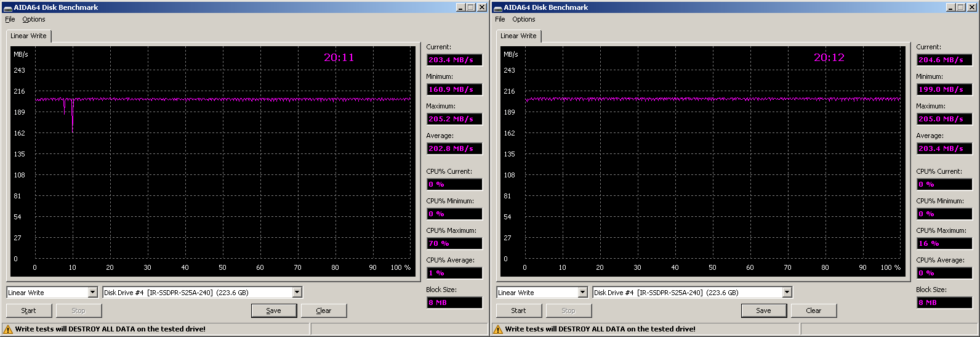Click Start button in right window
The height and width of the screenshot is (337, 980).
519,311
